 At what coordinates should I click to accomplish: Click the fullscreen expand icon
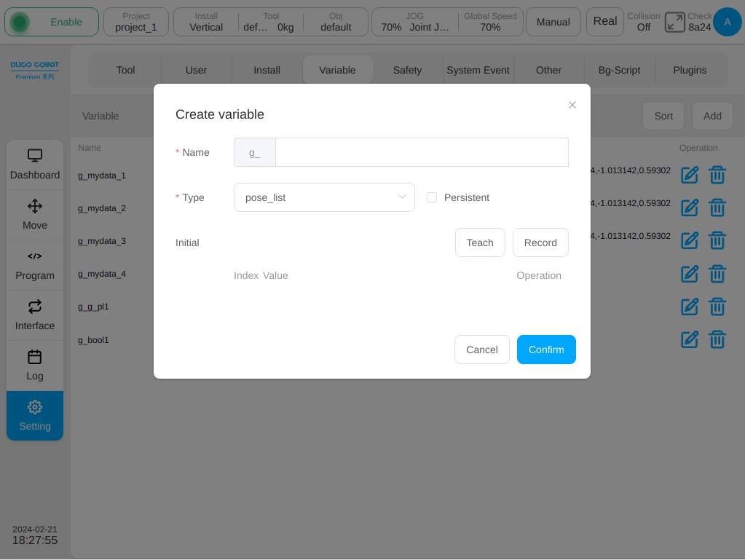point(674,22)
